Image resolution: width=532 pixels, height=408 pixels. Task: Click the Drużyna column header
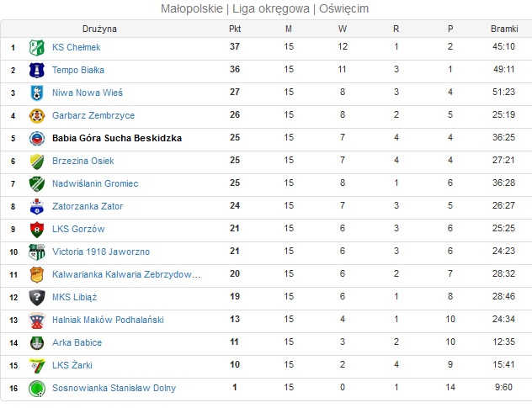(x=99, y=29)
